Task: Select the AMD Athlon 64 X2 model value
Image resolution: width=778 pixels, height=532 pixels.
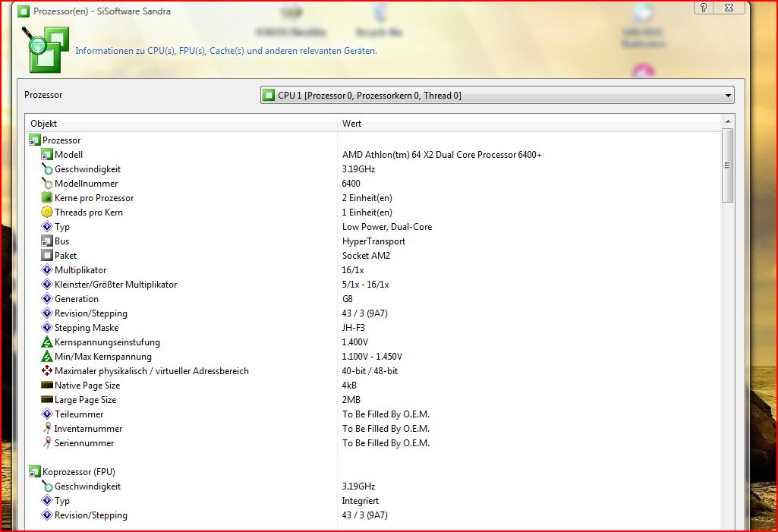Action: click(442, 155)
